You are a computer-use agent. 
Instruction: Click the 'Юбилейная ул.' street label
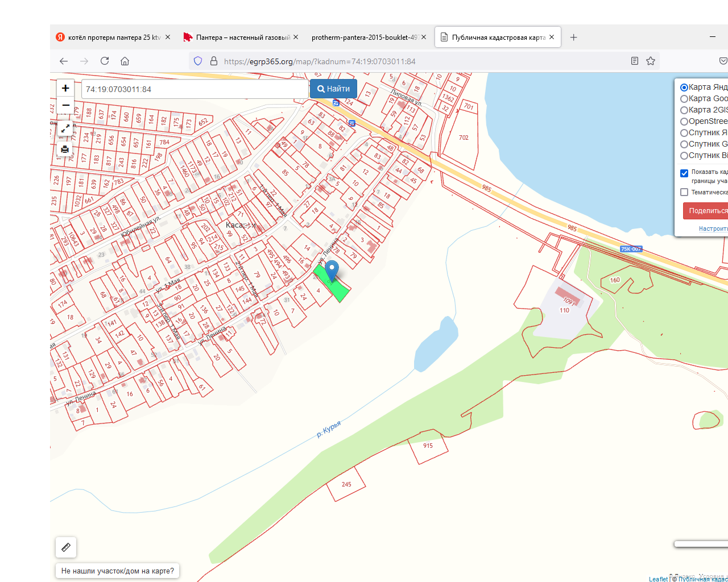pos(140,226)
